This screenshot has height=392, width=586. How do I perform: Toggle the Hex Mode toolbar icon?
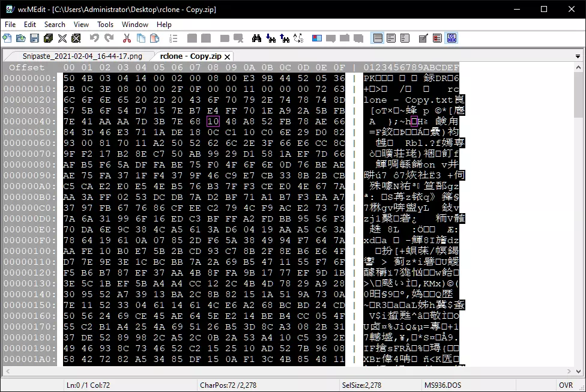452,38
